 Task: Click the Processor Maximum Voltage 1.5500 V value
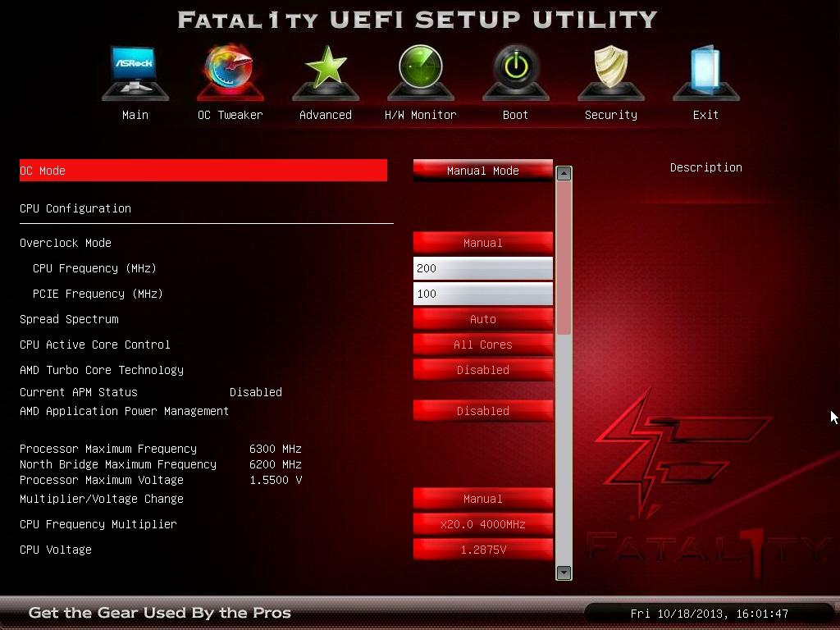tap(276, 479)
